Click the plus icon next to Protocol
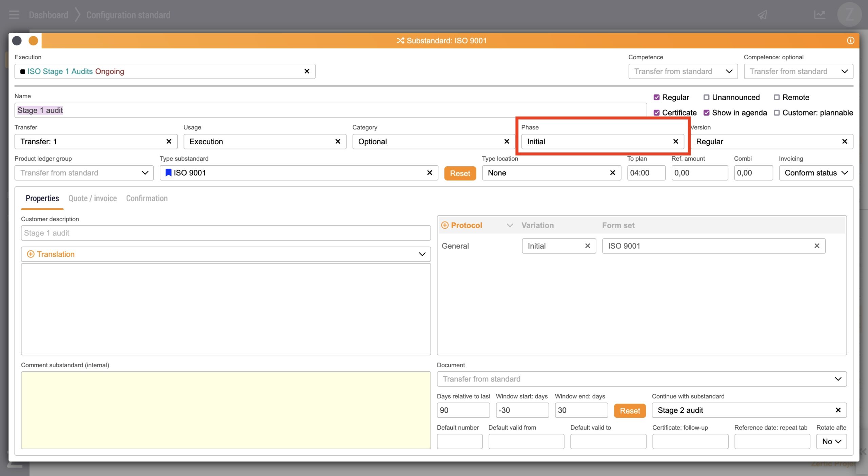This screenshot has width=868, height=476. click(445, 225)
